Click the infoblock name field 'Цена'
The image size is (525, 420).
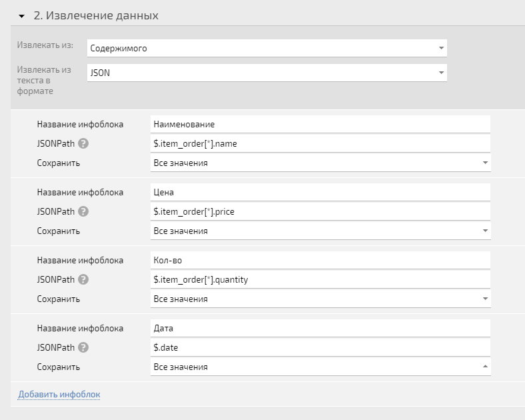point(320,192)
